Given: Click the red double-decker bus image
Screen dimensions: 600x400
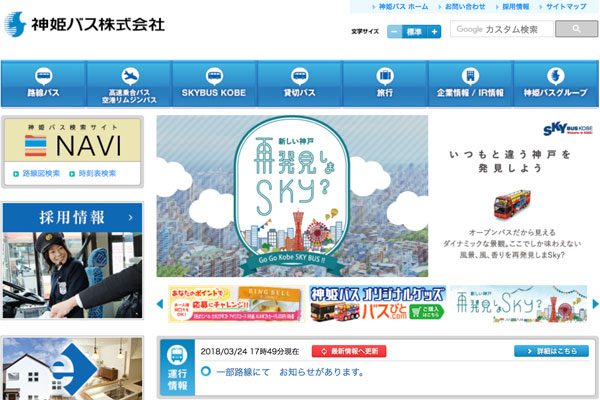Looking at the screenshot, I should (512, 204).
